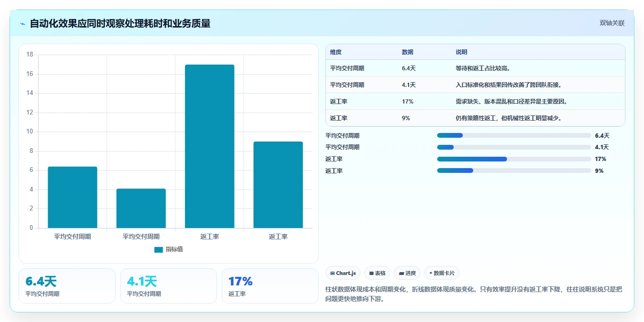Click the progress bar labeled 6.4天
Screen dimensions: 644x322
pos(514,135)
